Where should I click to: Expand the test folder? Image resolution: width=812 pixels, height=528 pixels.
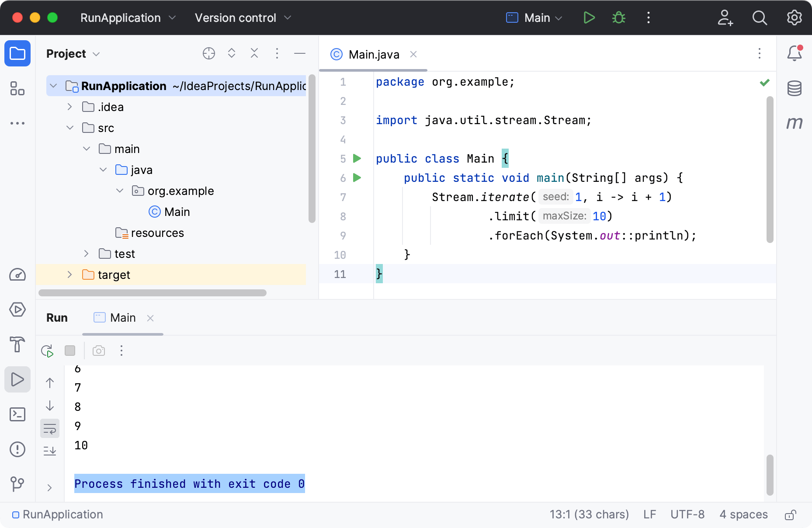pos(87,254)
